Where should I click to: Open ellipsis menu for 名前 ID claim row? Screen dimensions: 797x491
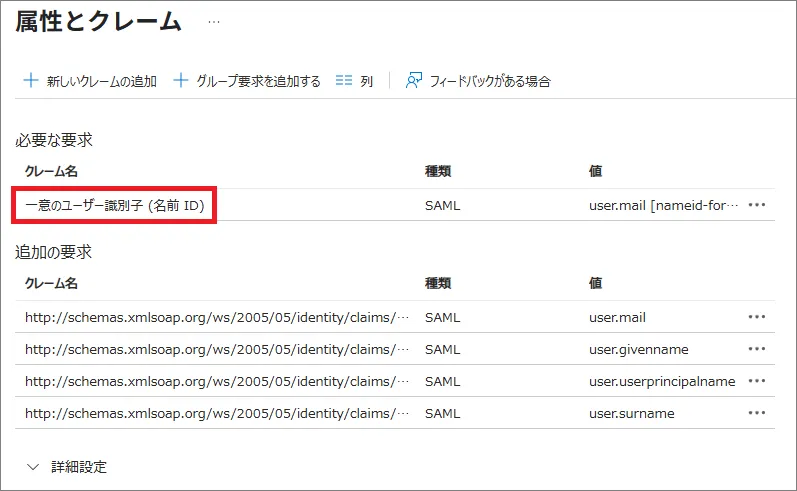coord(757,205)
